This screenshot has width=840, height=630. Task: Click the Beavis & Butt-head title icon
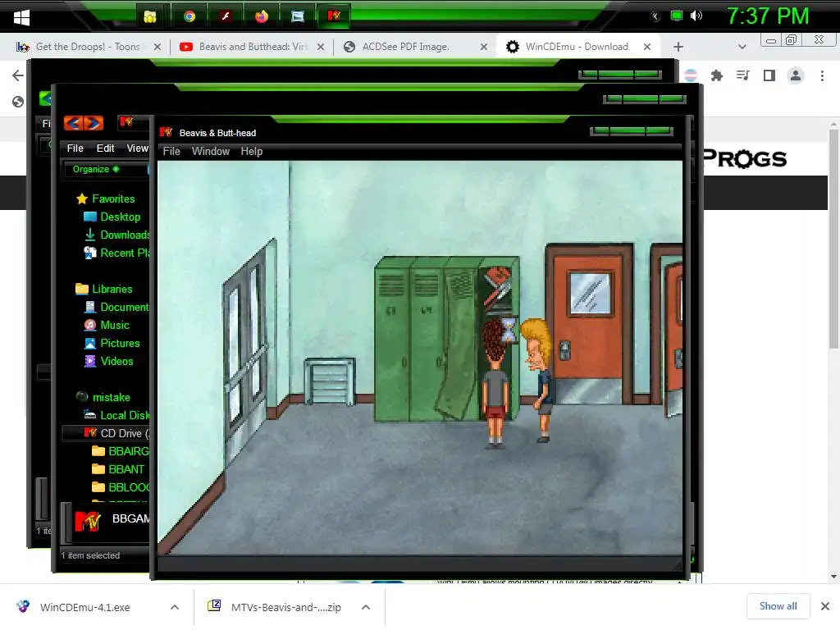click(166, 132)
